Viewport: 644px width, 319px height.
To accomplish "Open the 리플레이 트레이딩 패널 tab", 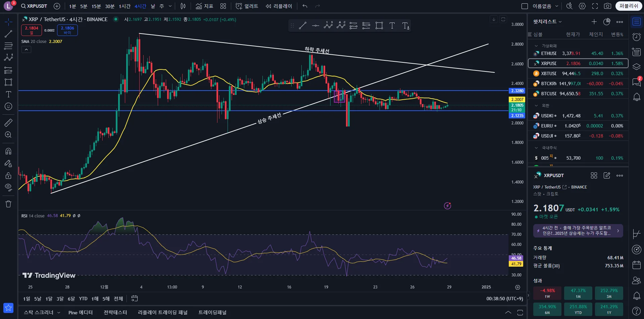I will (163, 313).
